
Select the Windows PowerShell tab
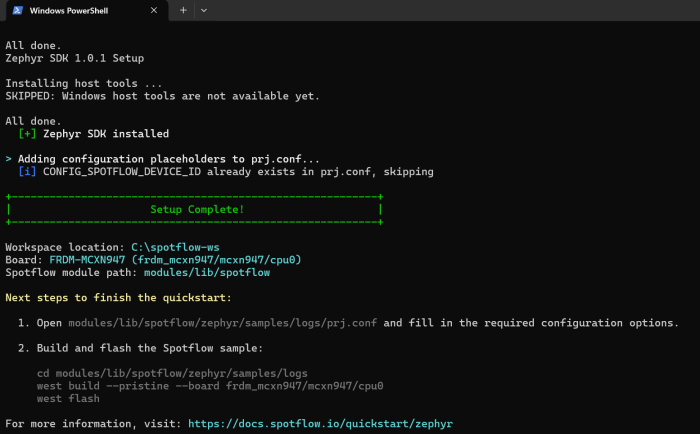(x=87, y=10)
